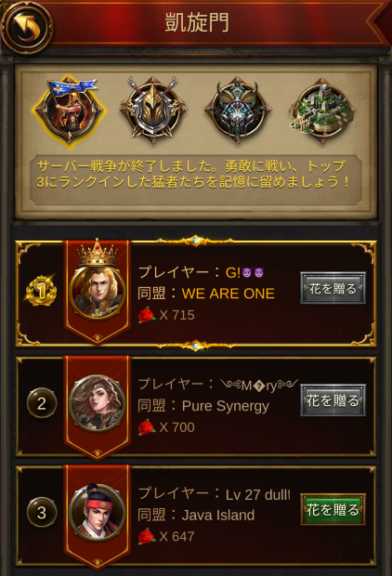Select the flag-bearing warrior category badge

70,111
